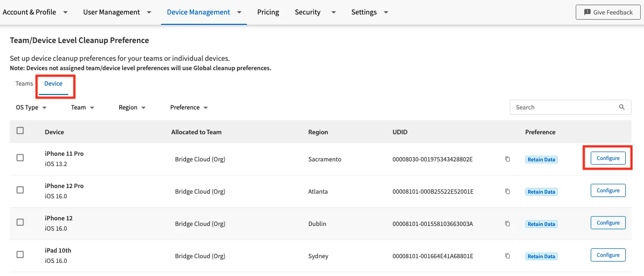Click the Give Feedback button
The image size is (644, 276).
[608, 12]
